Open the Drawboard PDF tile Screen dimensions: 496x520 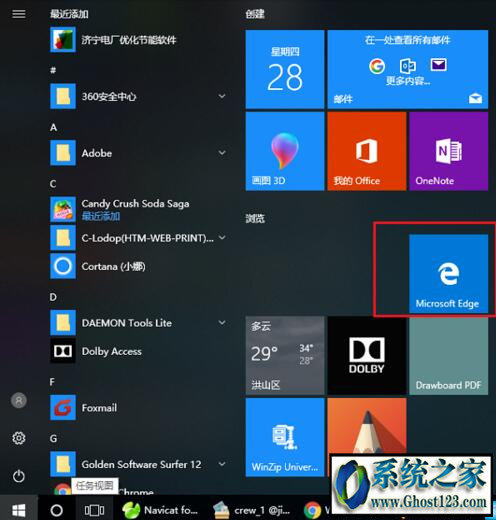coord(449,356)
